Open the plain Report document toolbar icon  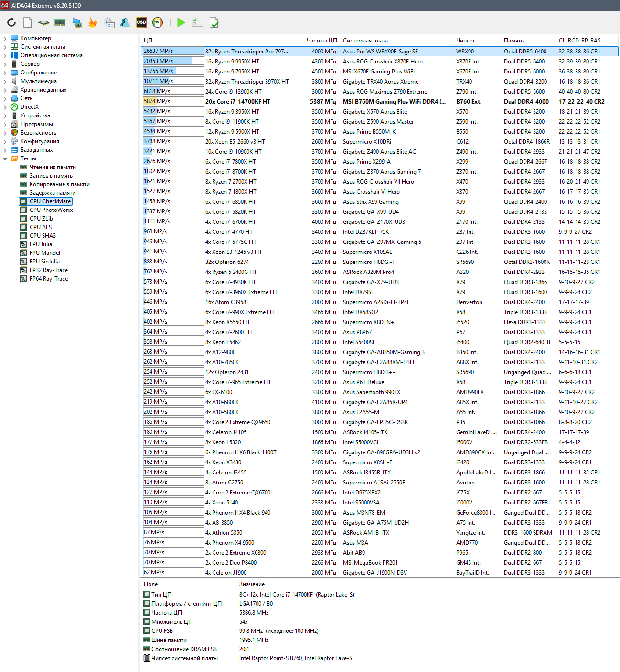point(28,22)
